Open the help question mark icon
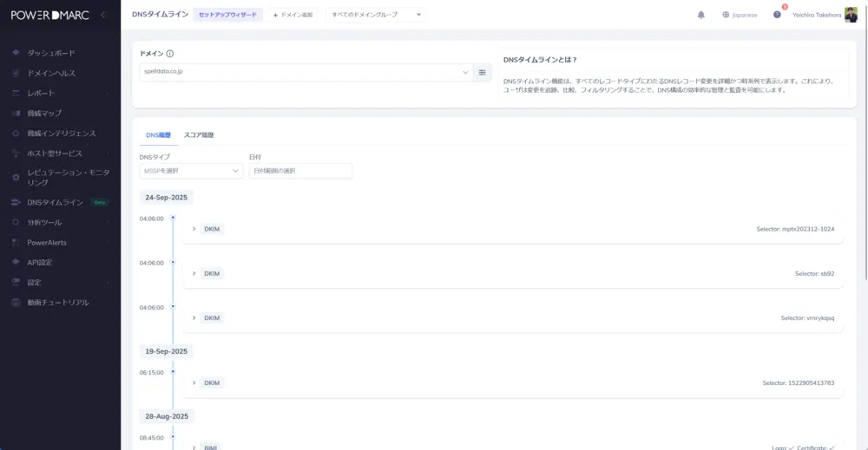This screenshot has height=450, width=868. (777, 15)
